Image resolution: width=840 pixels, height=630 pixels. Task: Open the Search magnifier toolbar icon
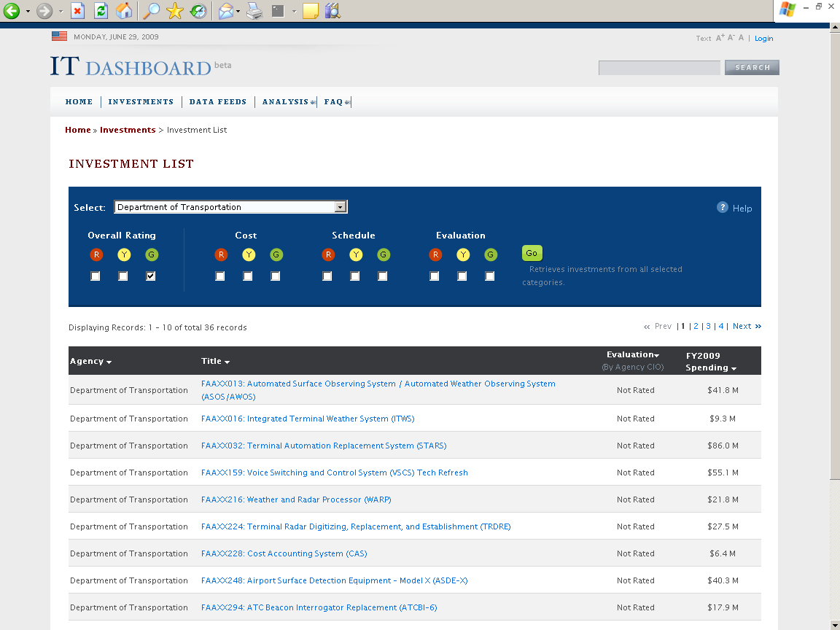tap(152, 11)
